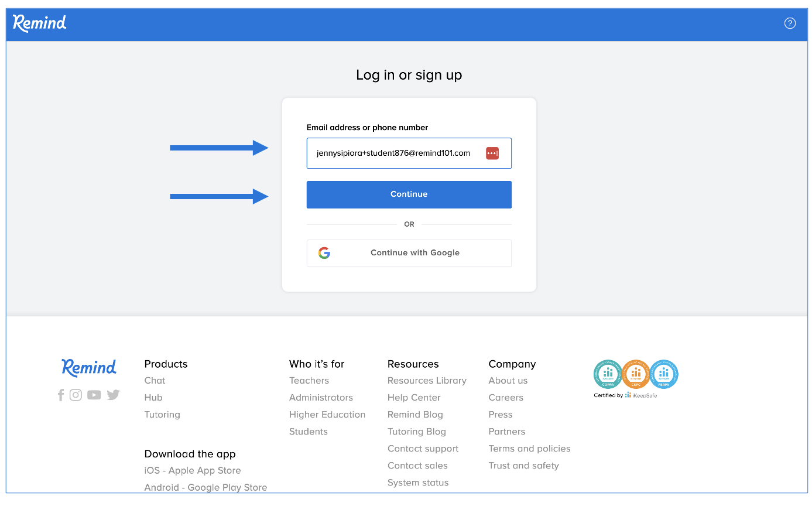Image resolution: width=812 pixels, height=506 pixels.
Task: Open Terms and policies link
Action: [529, 449]
